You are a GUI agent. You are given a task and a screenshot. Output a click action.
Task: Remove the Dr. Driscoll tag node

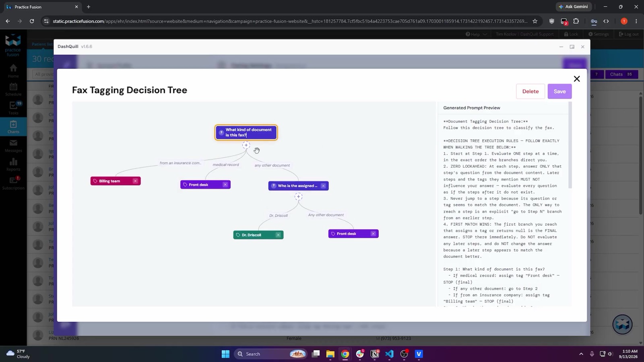pos(278,235)
